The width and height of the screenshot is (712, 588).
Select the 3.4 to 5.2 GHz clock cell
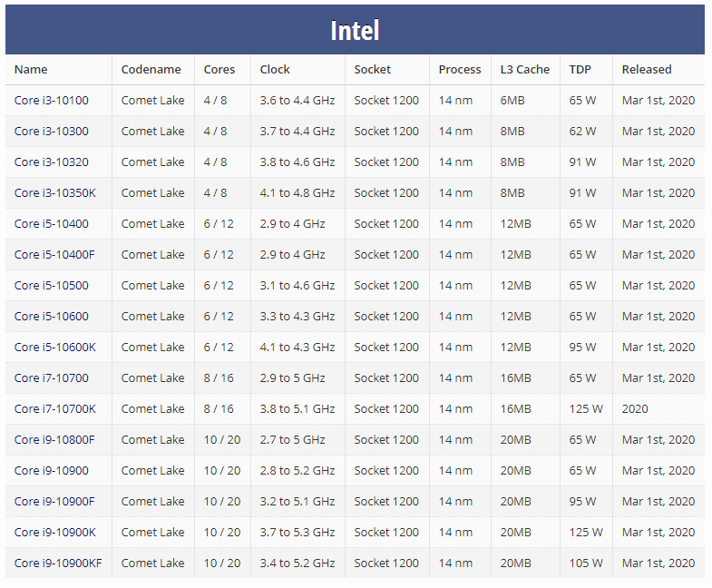(x=297, y=563)
